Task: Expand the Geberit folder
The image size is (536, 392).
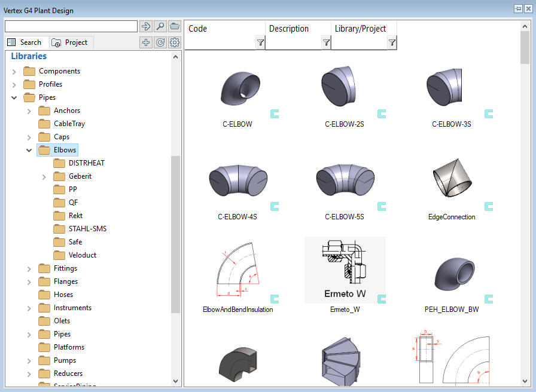Action: point(44,176)
